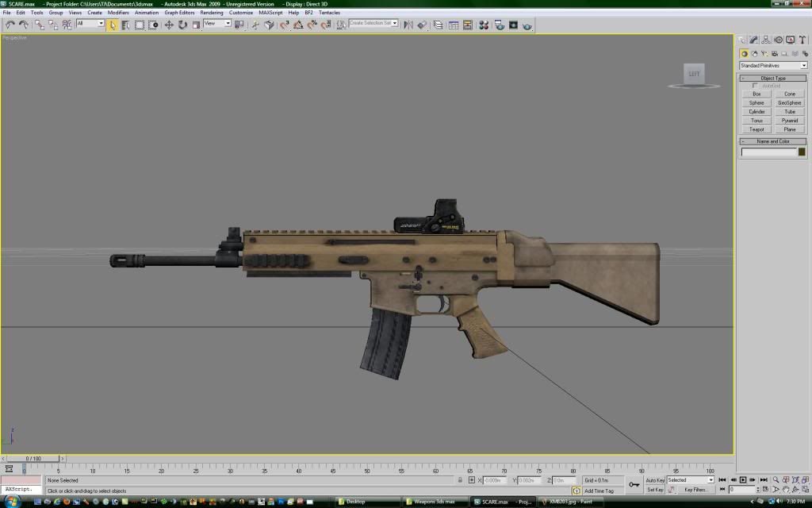Click the Rectangular Selection Region icon
This screenshot has height=508, width=812.
click(140, 25)
